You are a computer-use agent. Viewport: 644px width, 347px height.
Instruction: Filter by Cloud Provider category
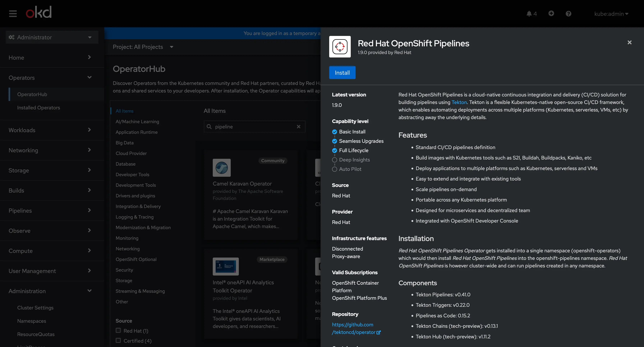click(x=131, y=153)
